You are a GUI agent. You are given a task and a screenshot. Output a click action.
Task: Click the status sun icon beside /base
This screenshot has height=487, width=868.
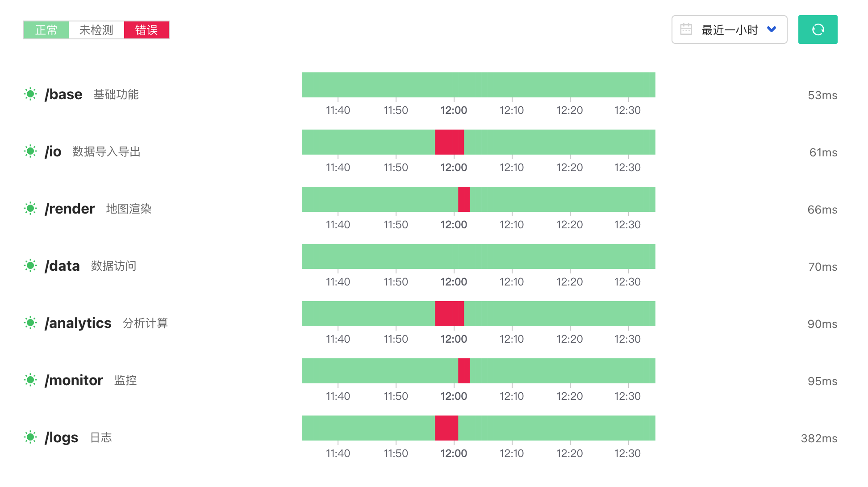pyautogui.click(x=30, y=94)
